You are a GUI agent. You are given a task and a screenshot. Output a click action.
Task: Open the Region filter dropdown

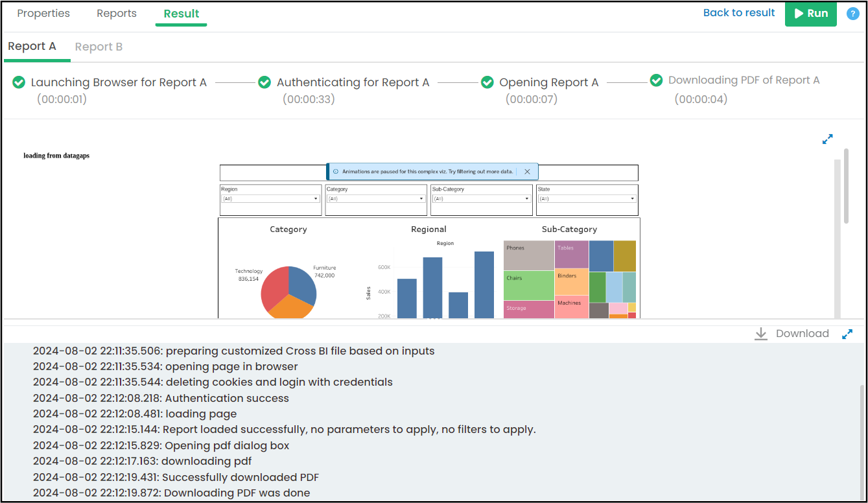[270, 199]
